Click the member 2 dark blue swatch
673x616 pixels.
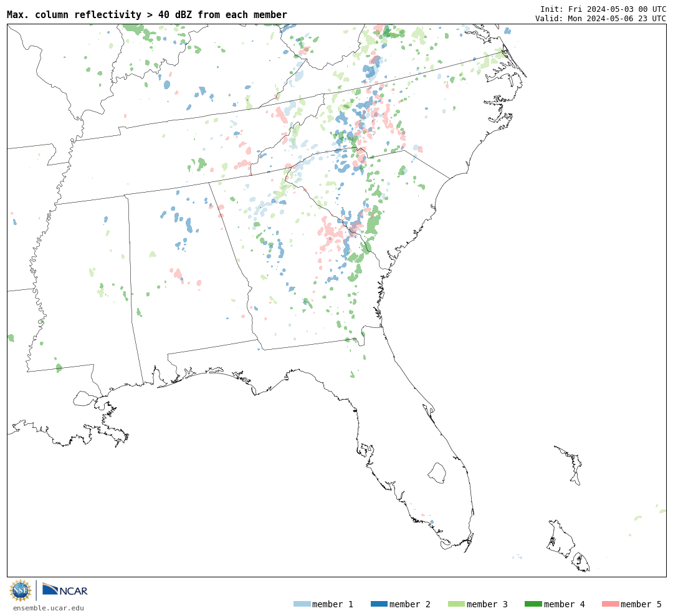coord(379,604)
